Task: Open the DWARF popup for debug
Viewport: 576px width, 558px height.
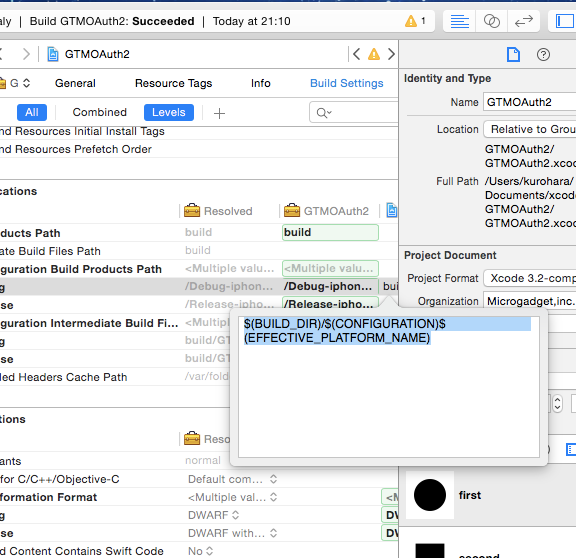Action: point(213,515)
